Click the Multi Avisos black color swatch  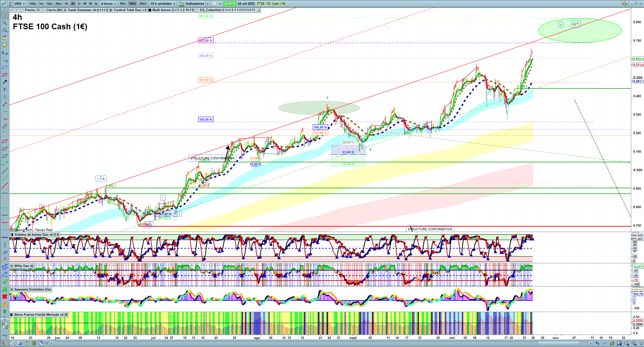tap(150, 10)
